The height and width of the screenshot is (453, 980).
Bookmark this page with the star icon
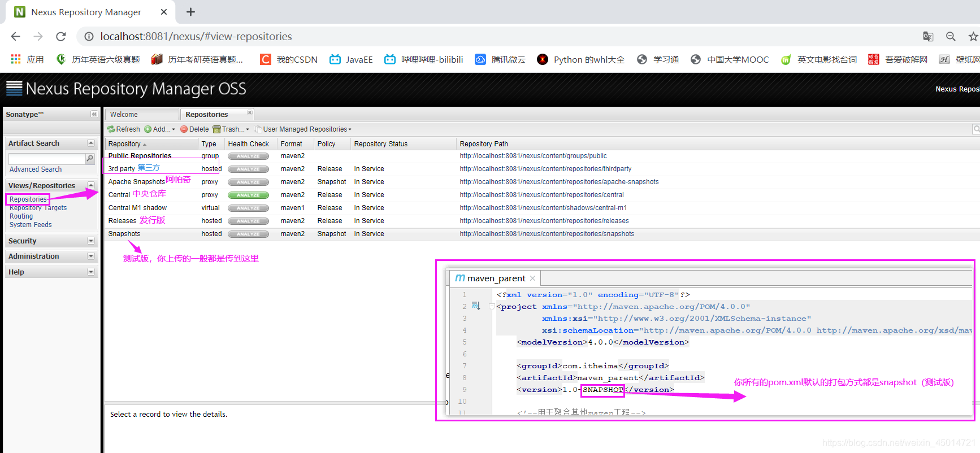click(x=973, y=36)
